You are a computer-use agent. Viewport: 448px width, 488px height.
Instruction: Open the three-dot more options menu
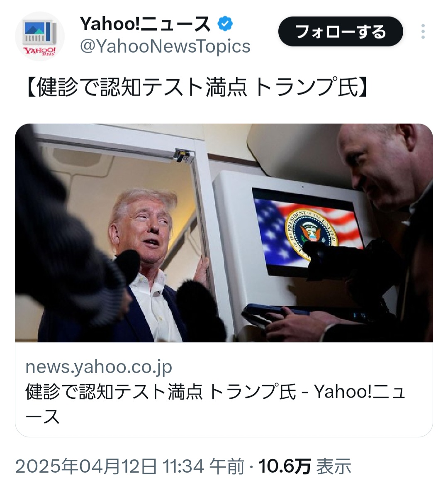(423, 32)
